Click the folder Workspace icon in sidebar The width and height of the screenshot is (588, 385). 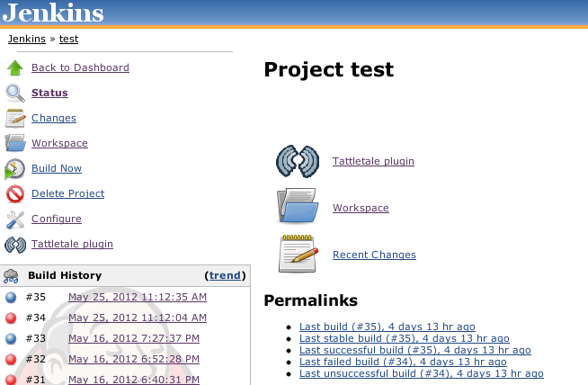(x=15, y=143)
